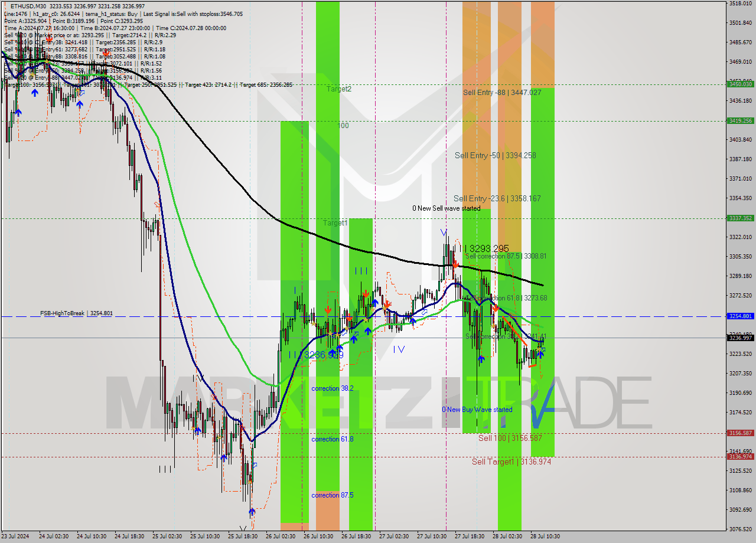Screen dimensions: 756x543
Task: Click the ETHUSD,M30 symbol title
Action: coord(28,6)
